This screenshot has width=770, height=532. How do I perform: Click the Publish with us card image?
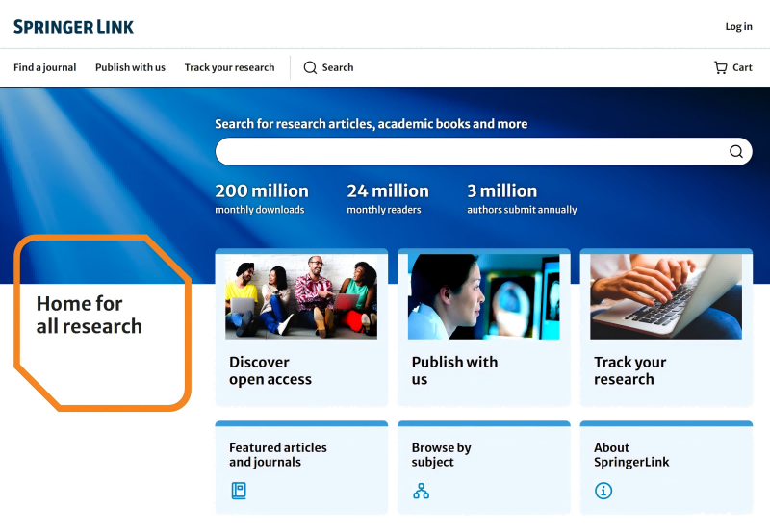[x=483, y=296]
